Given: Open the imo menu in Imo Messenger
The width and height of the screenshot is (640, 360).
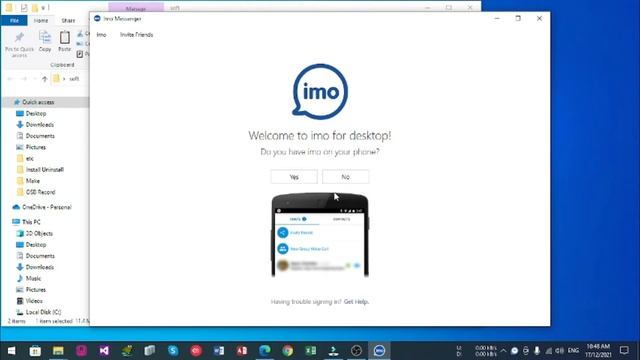Looking at the screenshot, I should point(101,35).
